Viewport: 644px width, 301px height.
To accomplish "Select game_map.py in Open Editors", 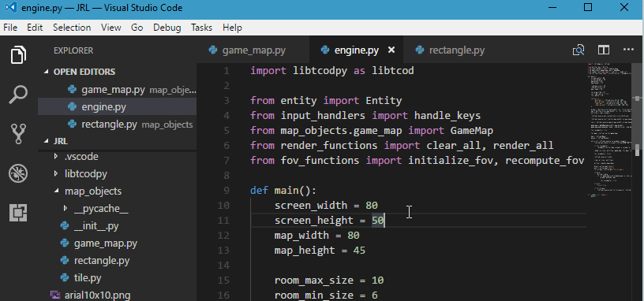I will tap(117, 89).
